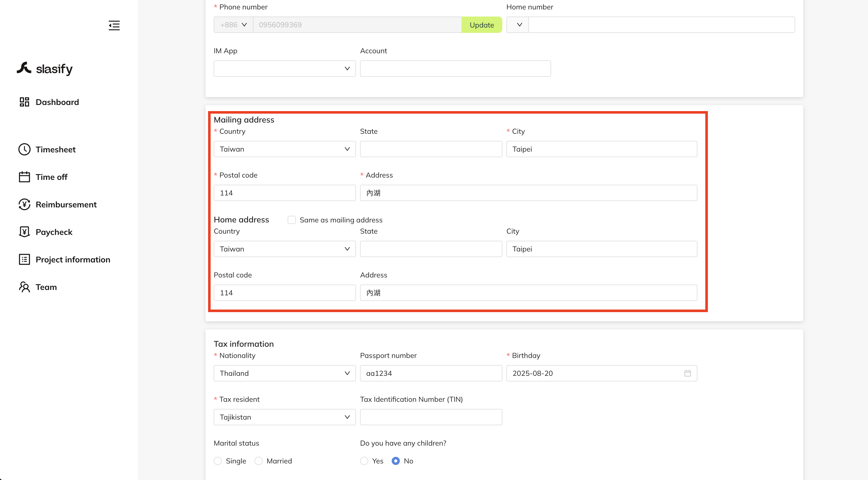Screen dimensions: 868x480
Task: Click the 'Do you have any children?' label
Action: (x=403, y=443)
